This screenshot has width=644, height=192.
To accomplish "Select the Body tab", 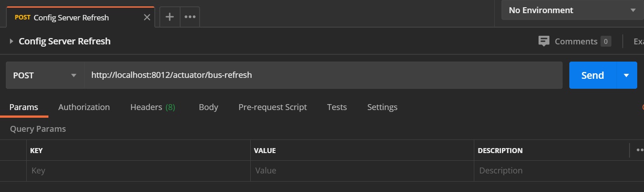I will tap(208, 107).
